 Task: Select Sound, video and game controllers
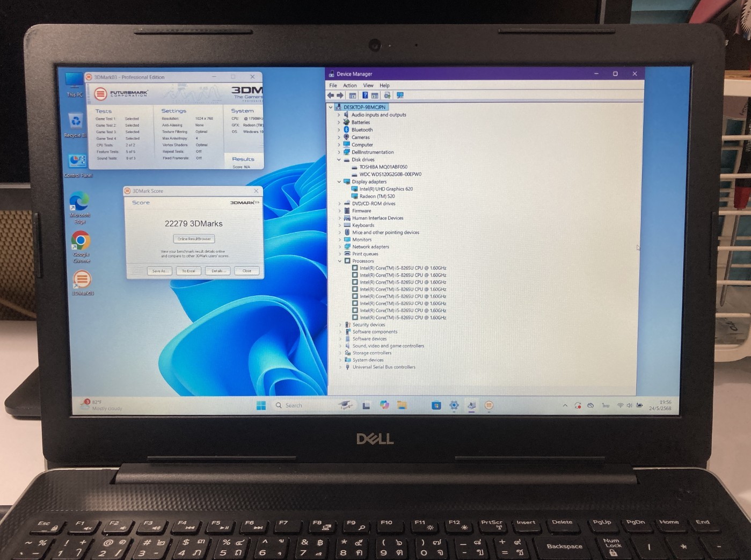(388, 346)
